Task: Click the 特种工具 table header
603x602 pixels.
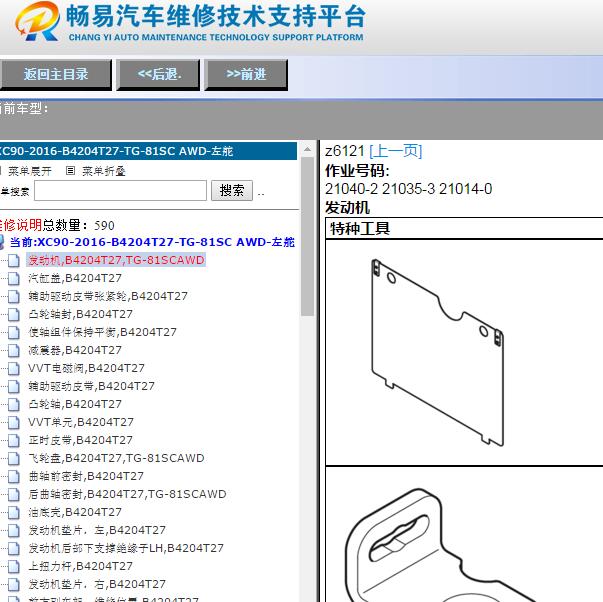Action: 464,228
